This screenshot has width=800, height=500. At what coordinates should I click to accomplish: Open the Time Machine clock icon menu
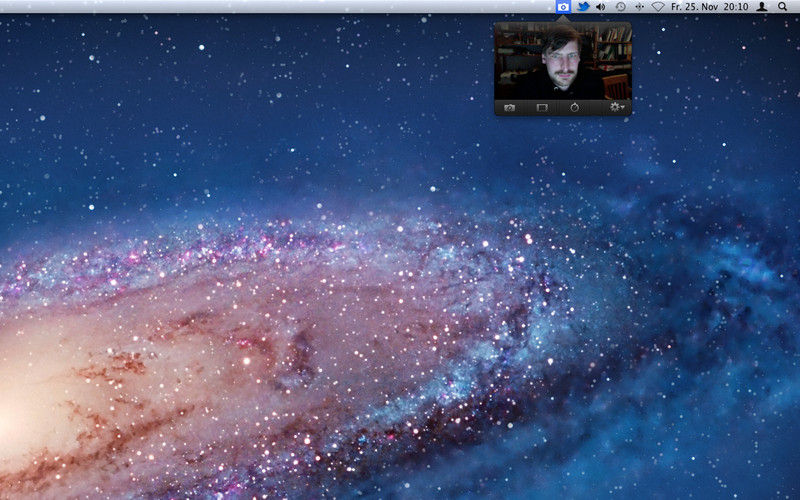(620, 7)
